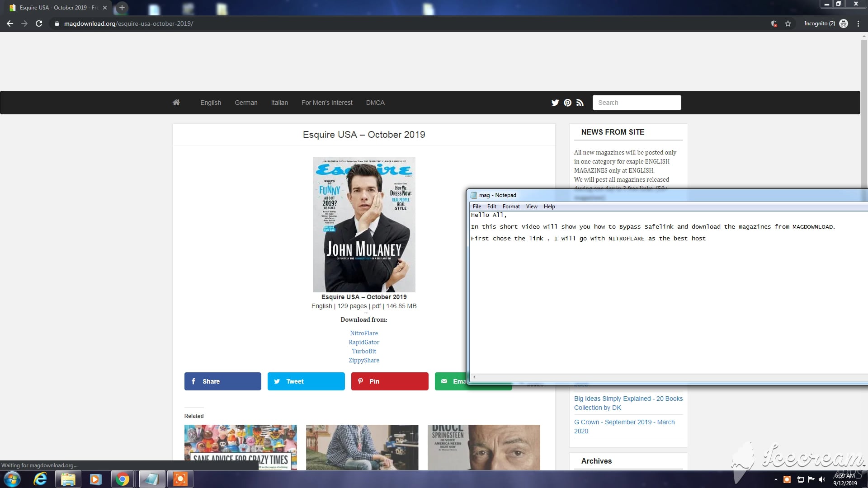This screenshot has height=488, width=868.
Task: Click the address bar URL
Action: pos(128,23)
